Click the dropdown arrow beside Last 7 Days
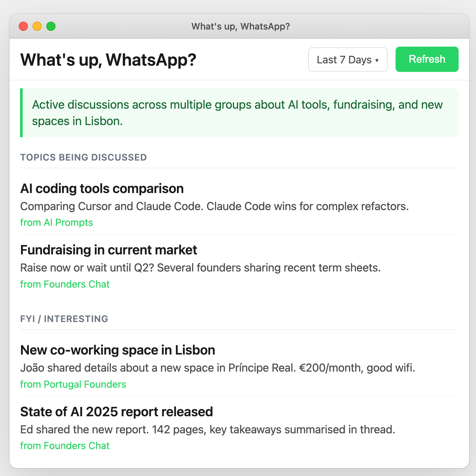 tap(377, 60)
